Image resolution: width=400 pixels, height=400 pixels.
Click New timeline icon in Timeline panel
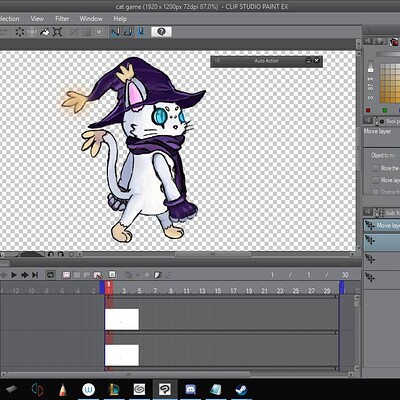point(66,275)
